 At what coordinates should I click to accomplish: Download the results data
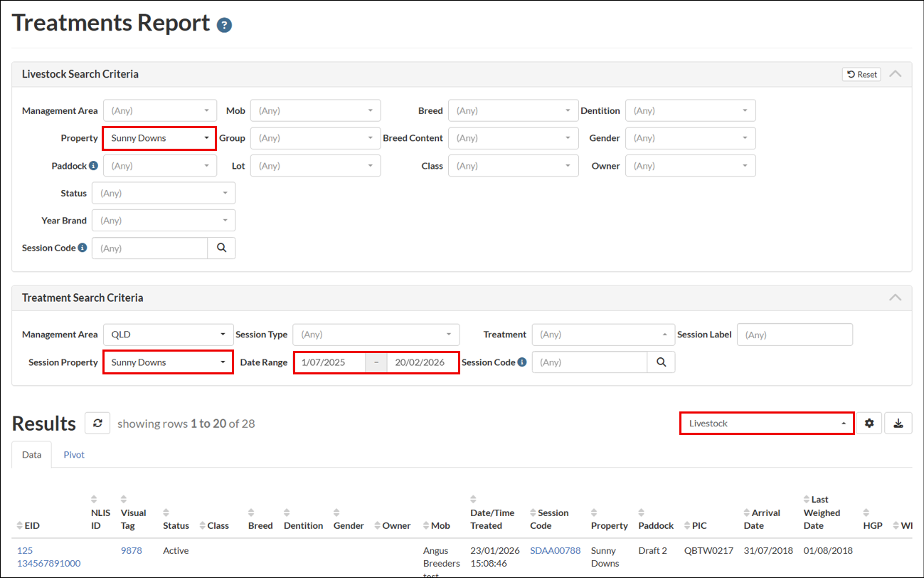898,424
